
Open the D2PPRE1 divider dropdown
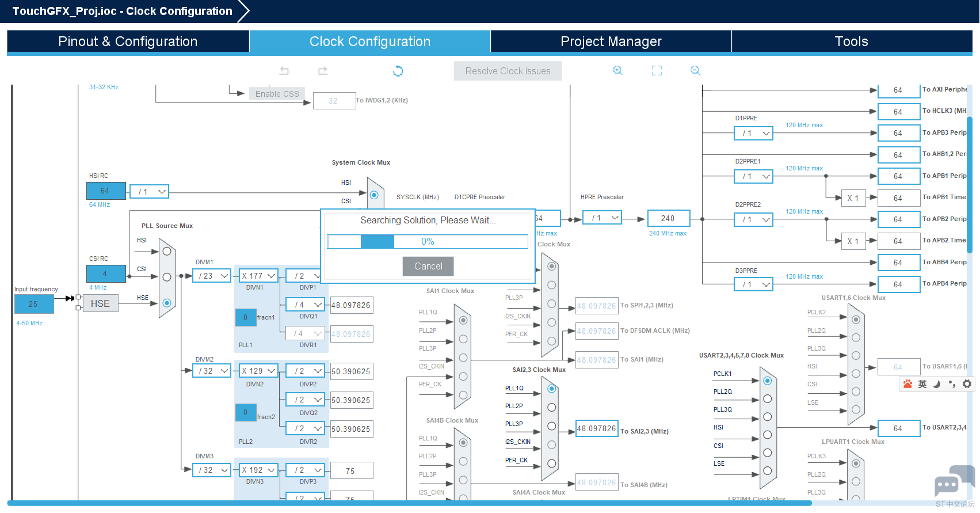(x=753, y=176)
